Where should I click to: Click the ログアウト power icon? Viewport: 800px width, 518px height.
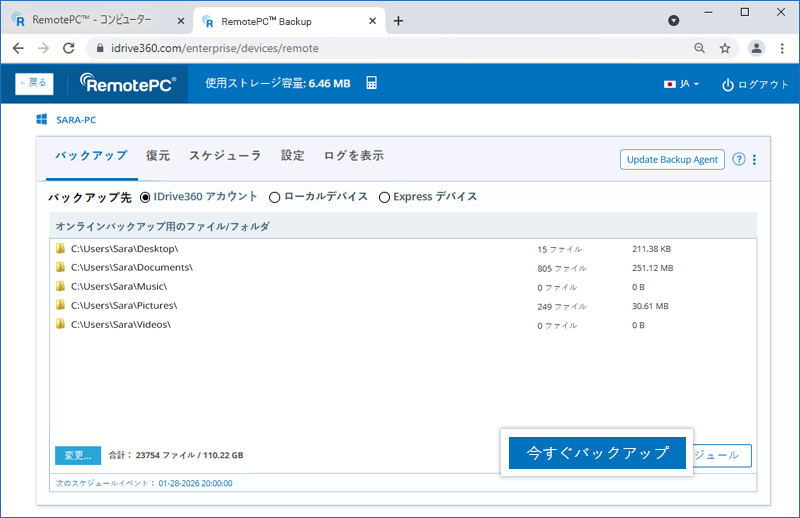pyautogui.click(x=728, y=85)
